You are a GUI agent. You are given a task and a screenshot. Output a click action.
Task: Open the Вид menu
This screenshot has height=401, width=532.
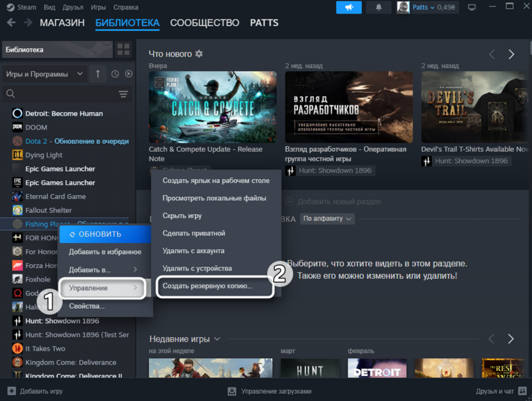pyautogui.click(x=49, y=7)
